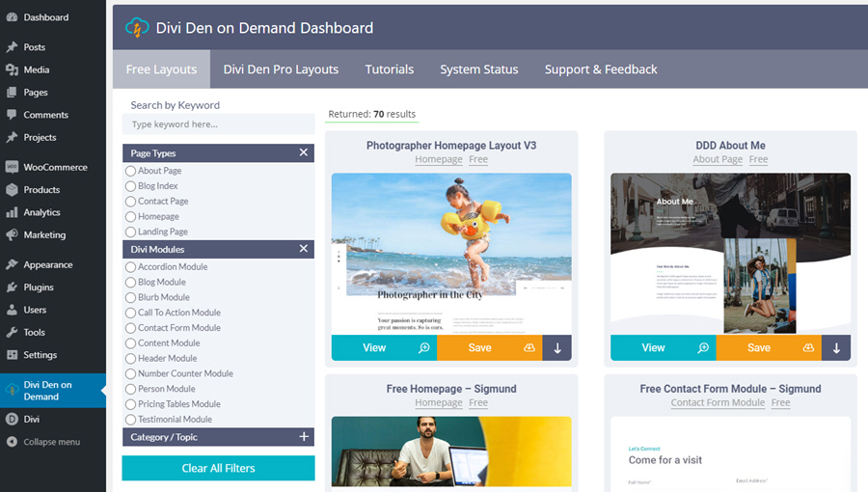Click the Divi Den cloud logo icon
Image resolution: width=868 pixels, height=492 pixels.
coord(137,28)
